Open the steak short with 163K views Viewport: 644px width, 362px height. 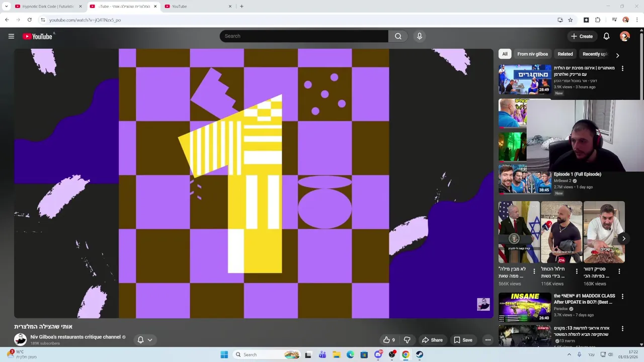604,232
